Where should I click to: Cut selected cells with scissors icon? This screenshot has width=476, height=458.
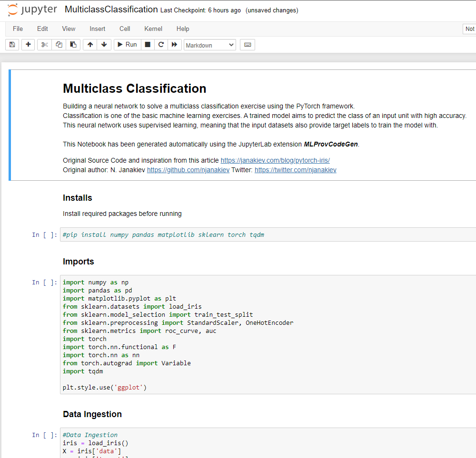click(x=45, y=45)
